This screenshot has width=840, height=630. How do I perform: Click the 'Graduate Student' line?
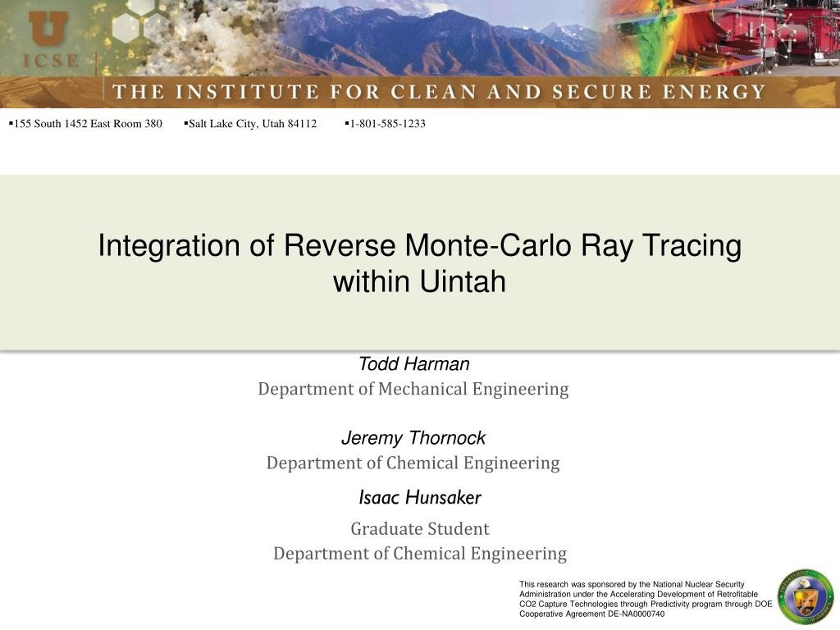(420, 529)
